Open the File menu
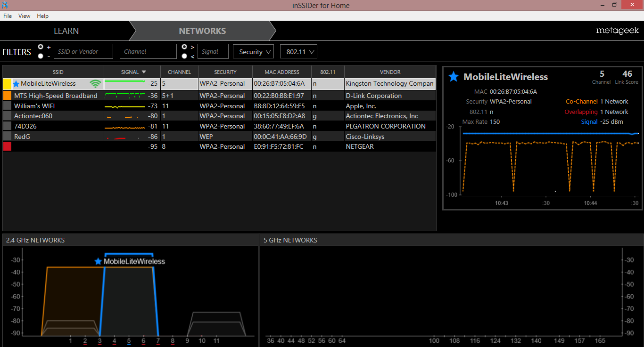 pyautogui.click(x=8, y=16)
